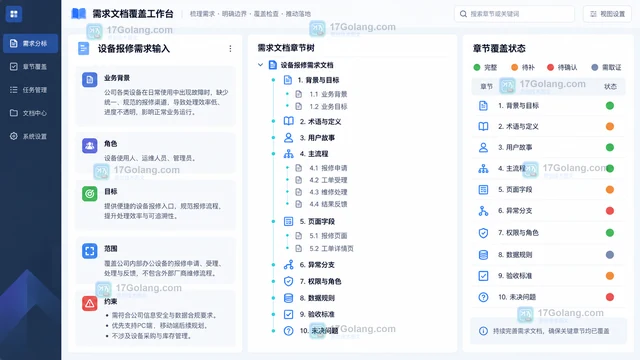This screenshot has width=640, height=360.
Task: Open status row 1. 背景与目标
Action: 549,106
